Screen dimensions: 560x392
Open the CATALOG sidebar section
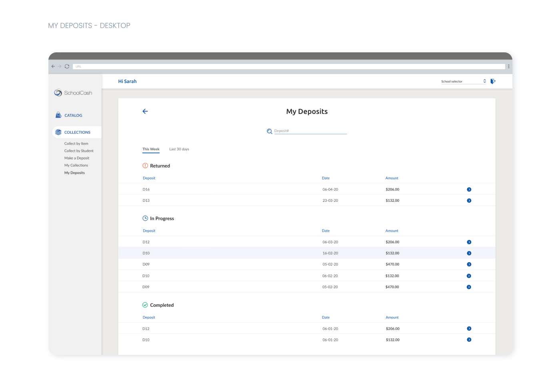73,115
